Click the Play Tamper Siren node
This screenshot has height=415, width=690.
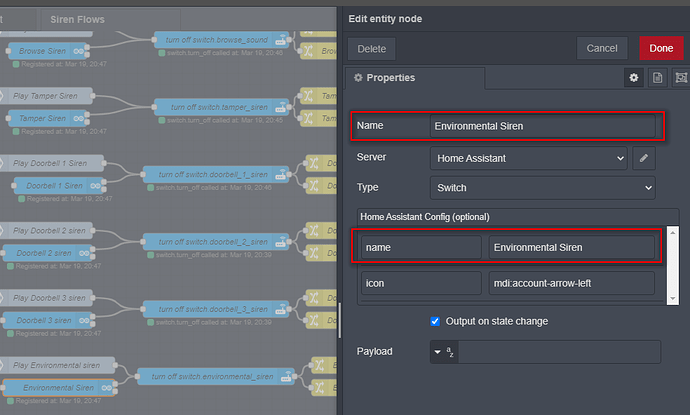pyautogui.click(x=50, y=95)
